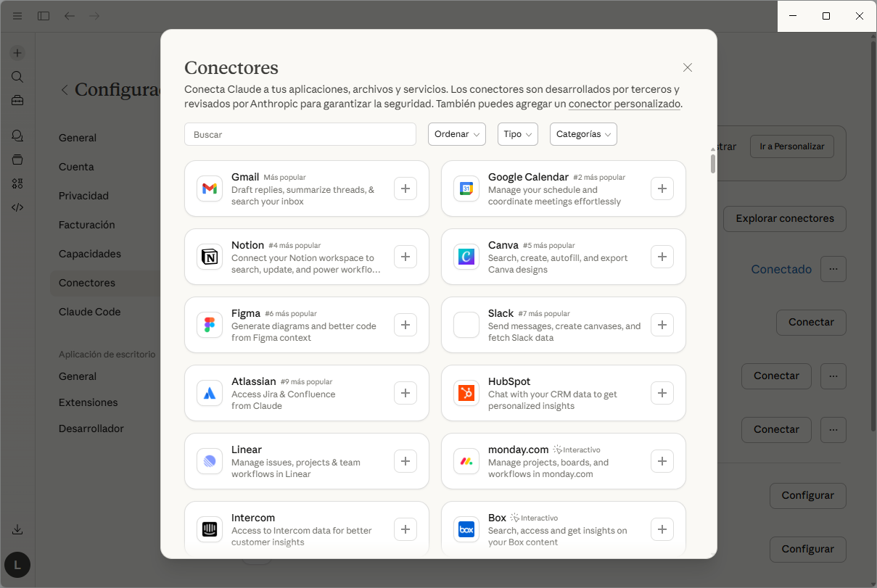877x588 pixels.
Task: Add the Gmail connector
Action: pos(405,189)
